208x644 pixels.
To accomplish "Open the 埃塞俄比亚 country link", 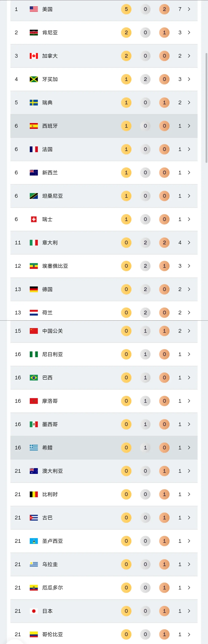I will click(x=55, y=266).
